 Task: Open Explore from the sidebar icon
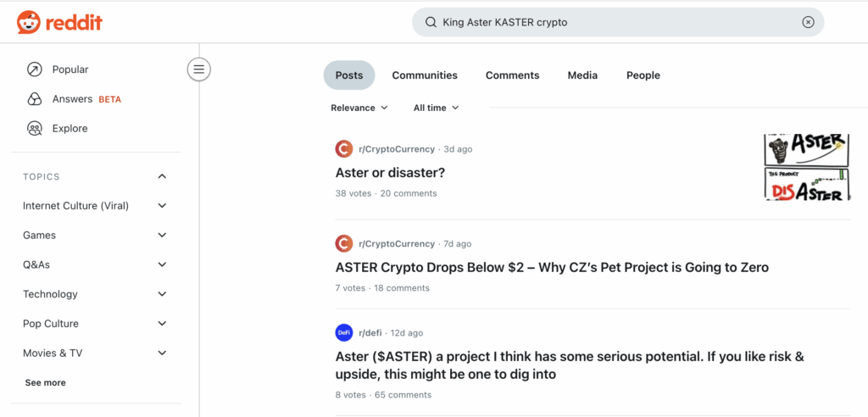(x=35, y=129)
